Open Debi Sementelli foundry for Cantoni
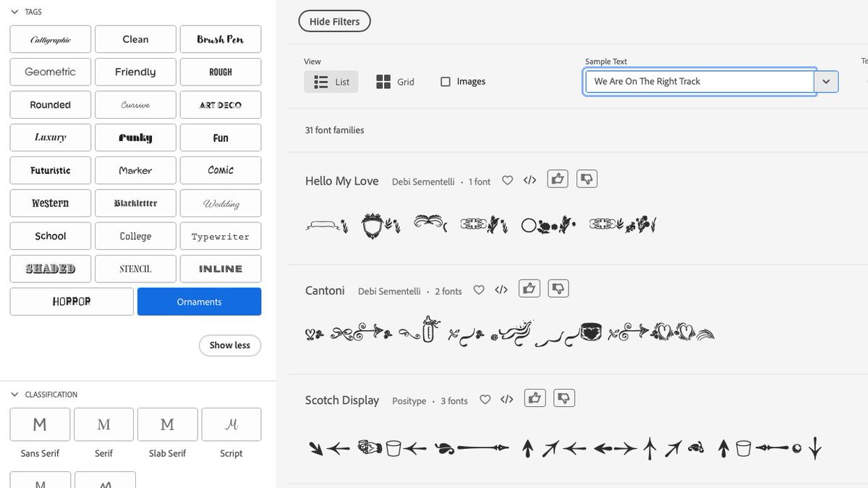Image resolution: width=868 pixels, height=488 pixels. click(389, 291)
